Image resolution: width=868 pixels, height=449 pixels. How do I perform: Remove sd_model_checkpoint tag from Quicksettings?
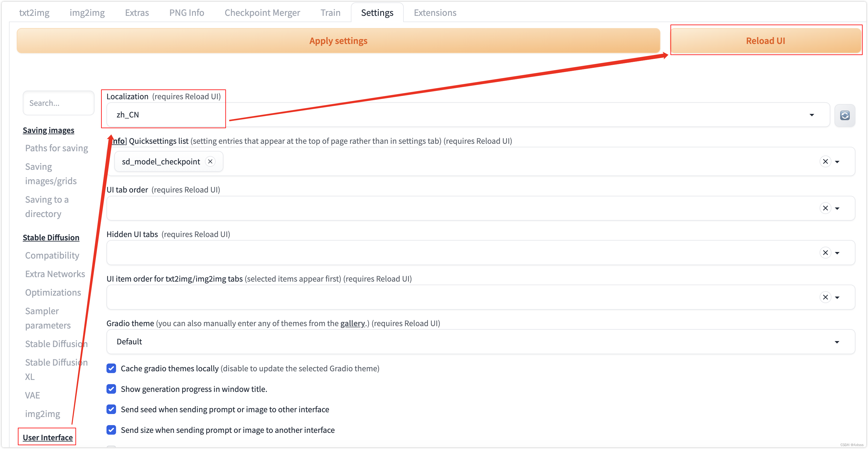210,161
